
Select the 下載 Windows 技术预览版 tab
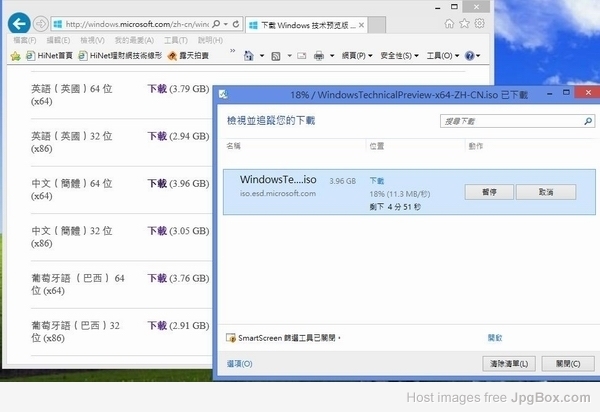[298, 22]
